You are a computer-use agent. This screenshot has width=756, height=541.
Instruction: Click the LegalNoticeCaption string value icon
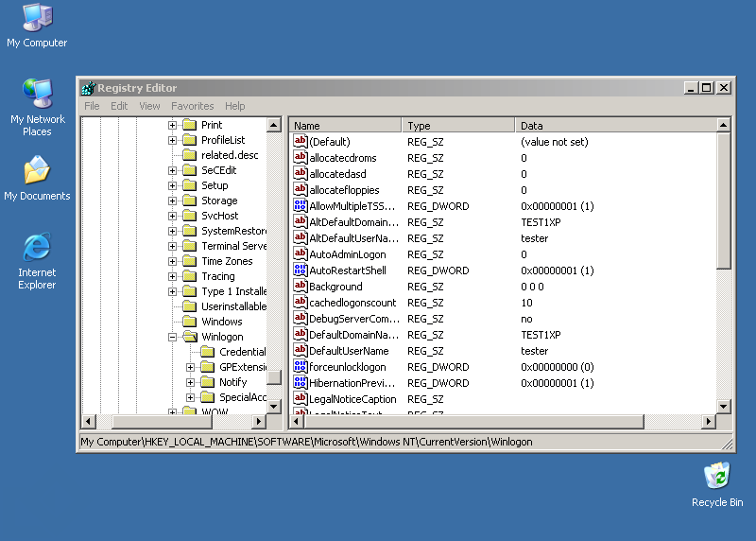pyautogui.click(x=300, y=398)
